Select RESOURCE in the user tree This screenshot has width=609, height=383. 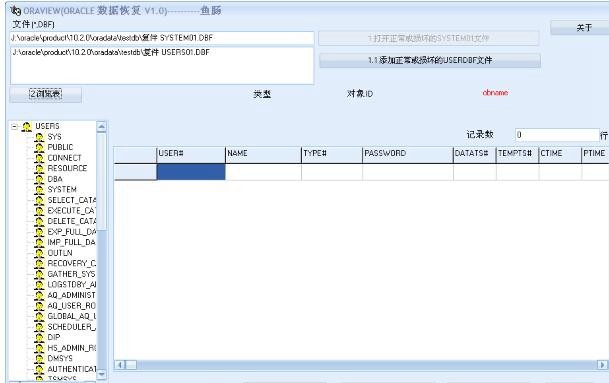[x=67, y=169]
